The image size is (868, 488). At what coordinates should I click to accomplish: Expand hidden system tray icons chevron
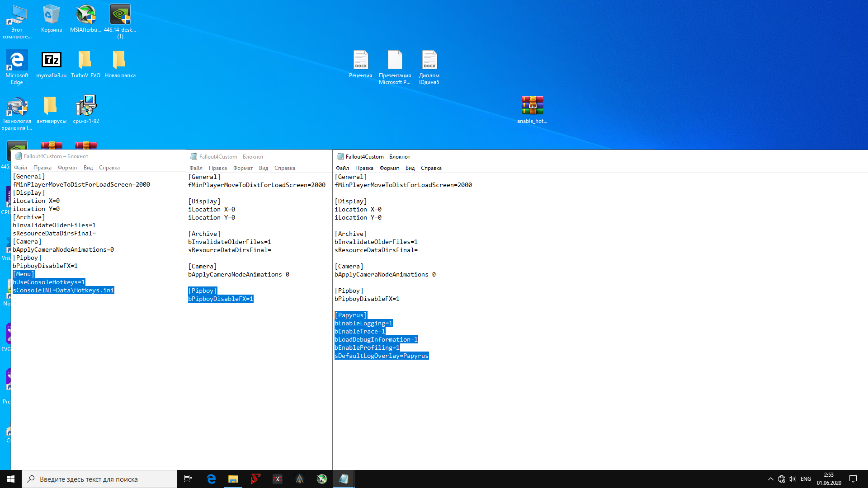[x=770, y=479]
